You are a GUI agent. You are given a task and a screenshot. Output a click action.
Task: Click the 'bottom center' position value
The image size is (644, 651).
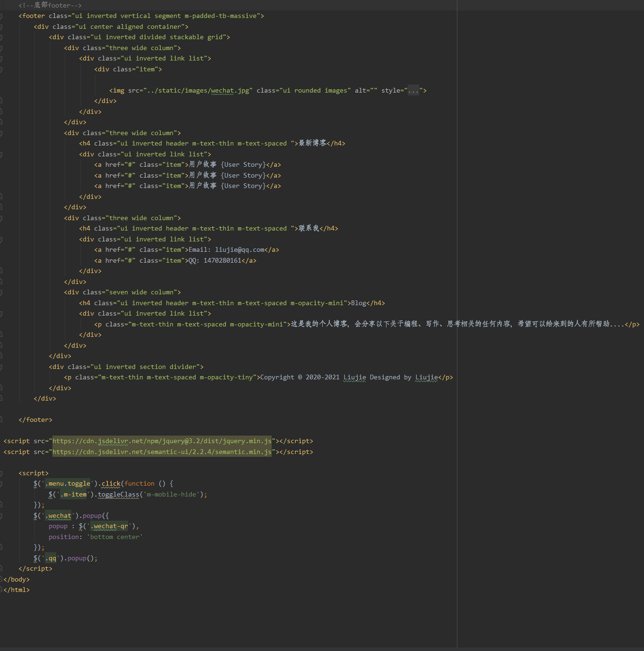(114, 537)
